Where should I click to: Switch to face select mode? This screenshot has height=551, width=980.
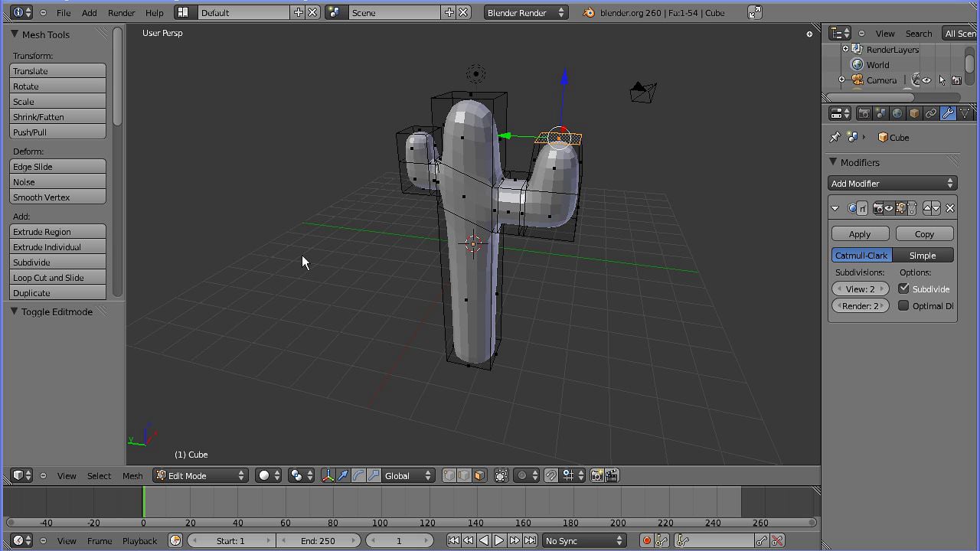tap(479, 476)
